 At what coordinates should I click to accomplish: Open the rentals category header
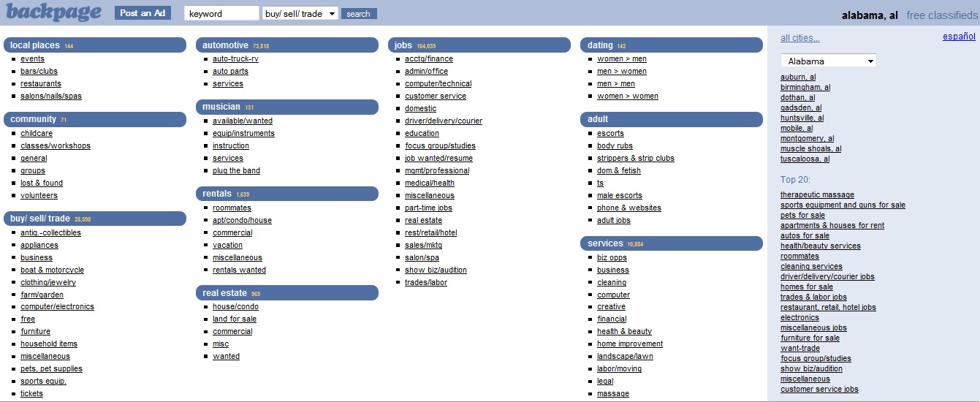tap(287, 194)
